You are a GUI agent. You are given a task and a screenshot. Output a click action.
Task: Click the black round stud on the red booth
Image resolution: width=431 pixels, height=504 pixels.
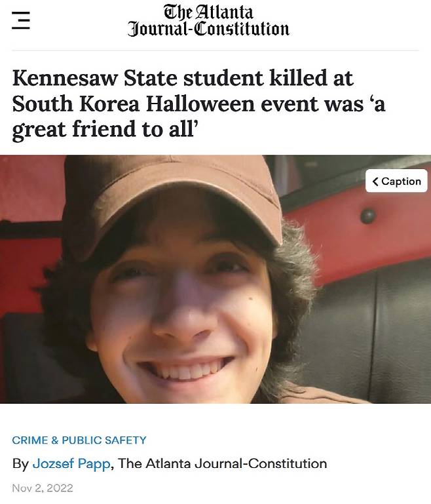point(368,216)
